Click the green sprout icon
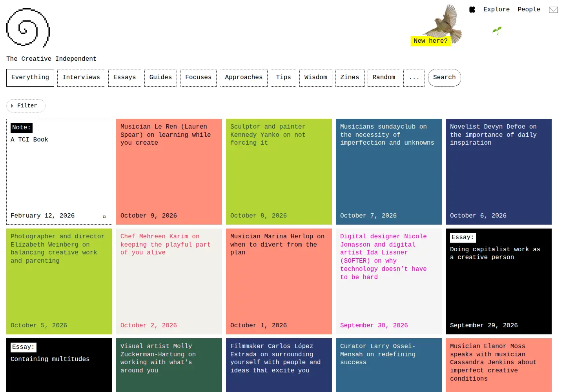This screenshot has height=392, width=565. click(497, 31)
